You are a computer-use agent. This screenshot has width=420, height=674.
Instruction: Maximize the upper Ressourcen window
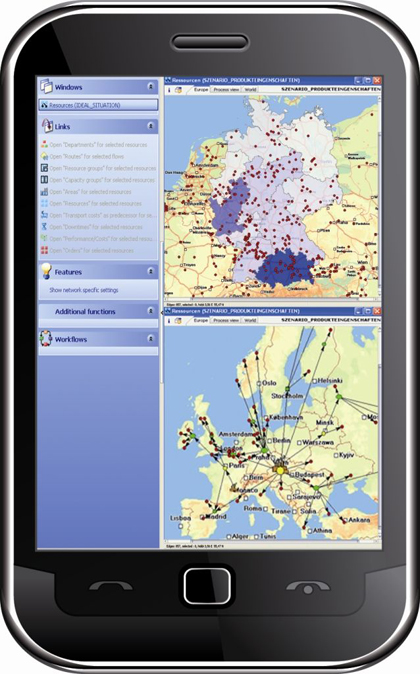367,80
